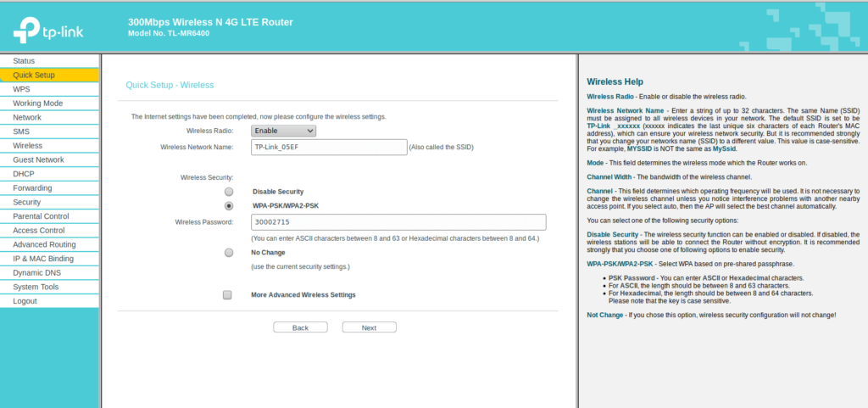Screen dimensions: 868x408
Task: Enable More Advanced Wireless Settings checkbox
Action: click(227, 295)
